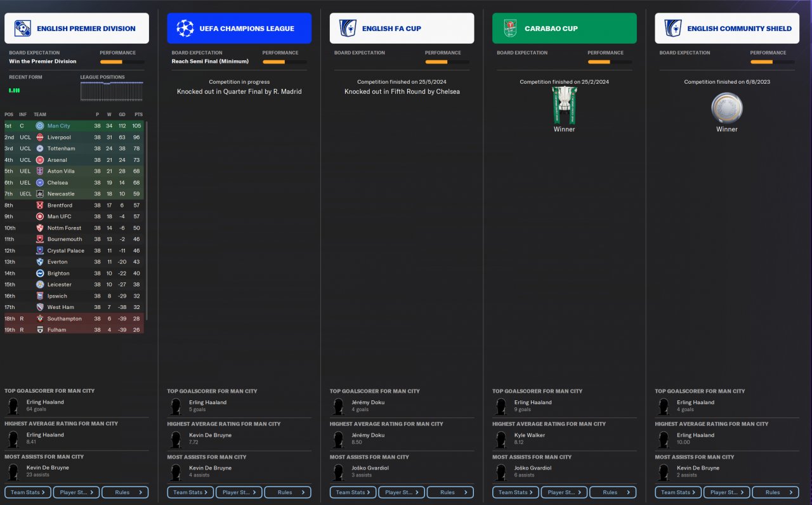This screenshot has height=505, width=812.
Task: Open the Southampton team name link
Action: point(65,319)
